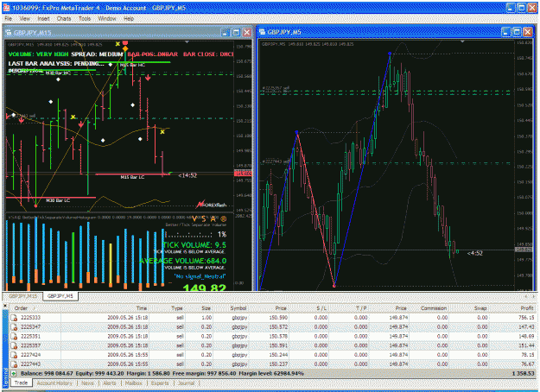The width and height of the screenshot is (540, 392).
Task: Open the Charts menu
Action: pyautogui.click(x=64, y=19)
